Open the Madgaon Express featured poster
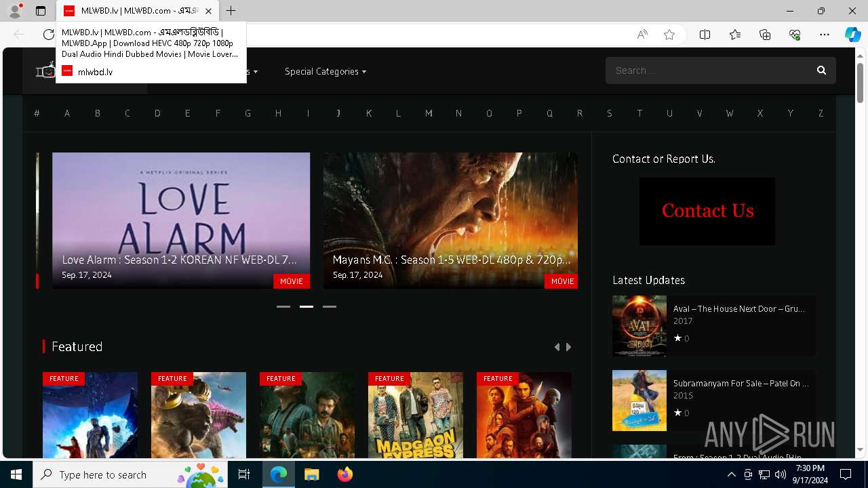868x488 pixels. (x=416, y=415)
